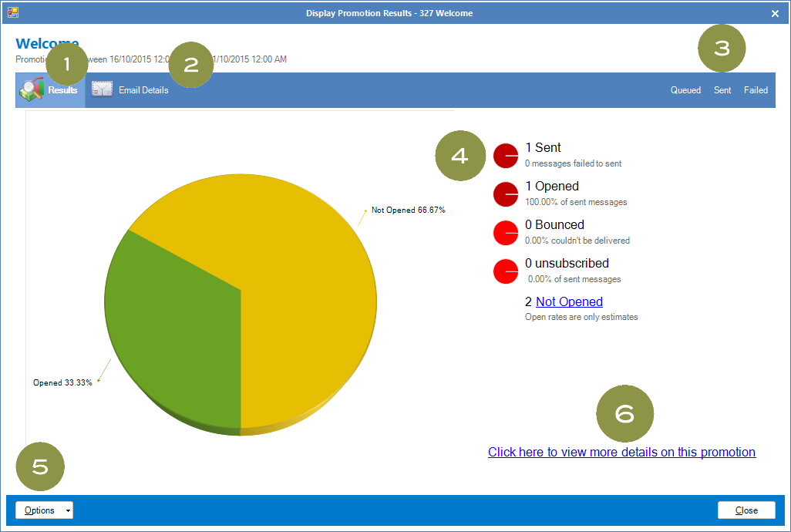Close the Display Promotion Results window
Viewport: 791px width, 532px height.
(x=775, y=13)
